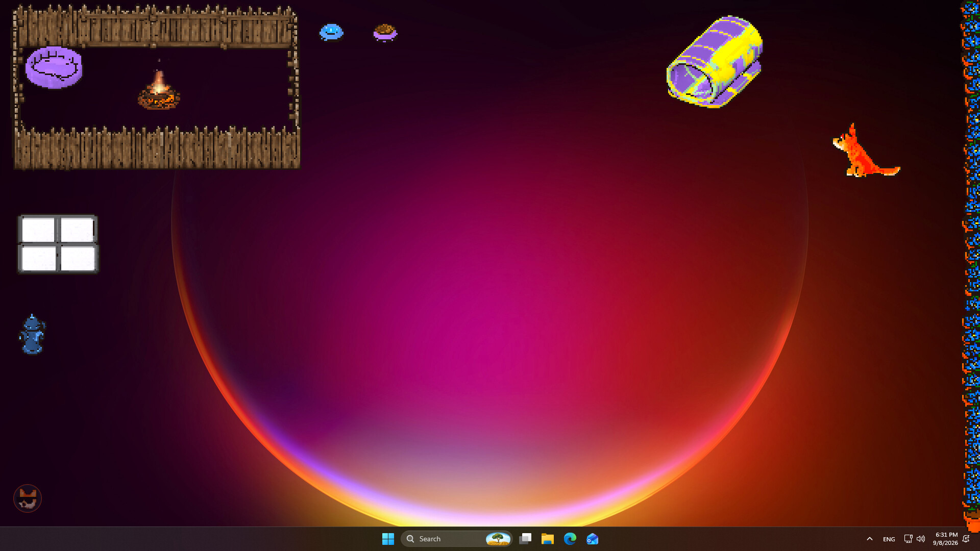
Task: Open the network status icon
Action: click(x=908, y=539)
